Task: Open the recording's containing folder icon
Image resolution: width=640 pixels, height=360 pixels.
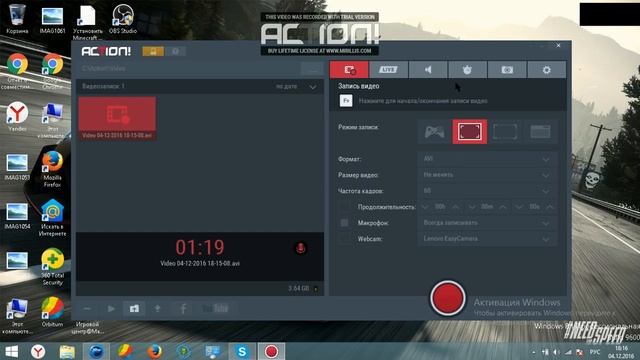Action: (x=134, y=309)
